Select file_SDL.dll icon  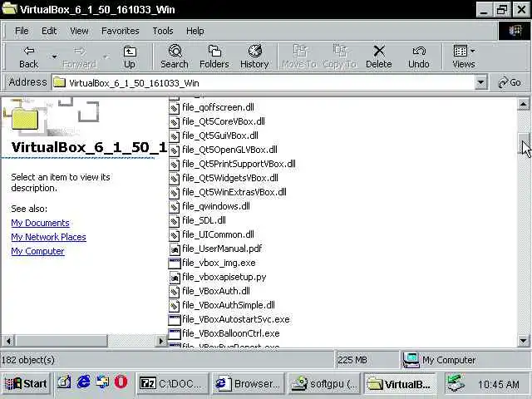174,221
